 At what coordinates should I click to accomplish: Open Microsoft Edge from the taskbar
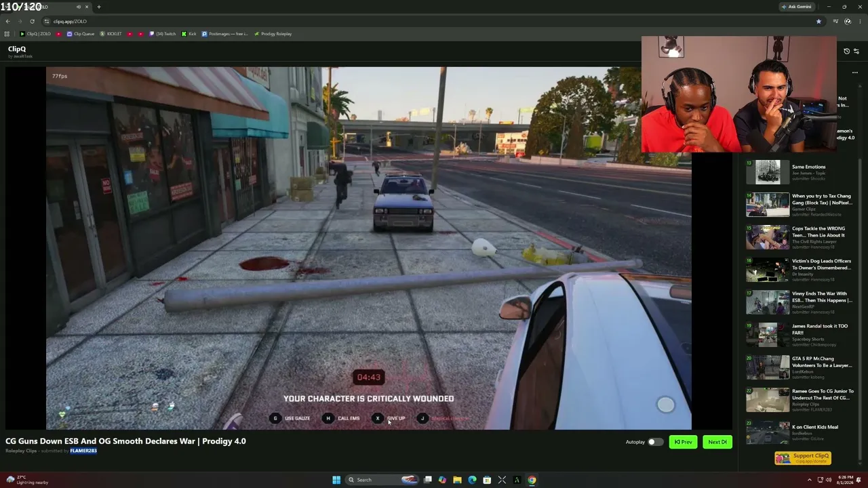(x=472, y=480)
